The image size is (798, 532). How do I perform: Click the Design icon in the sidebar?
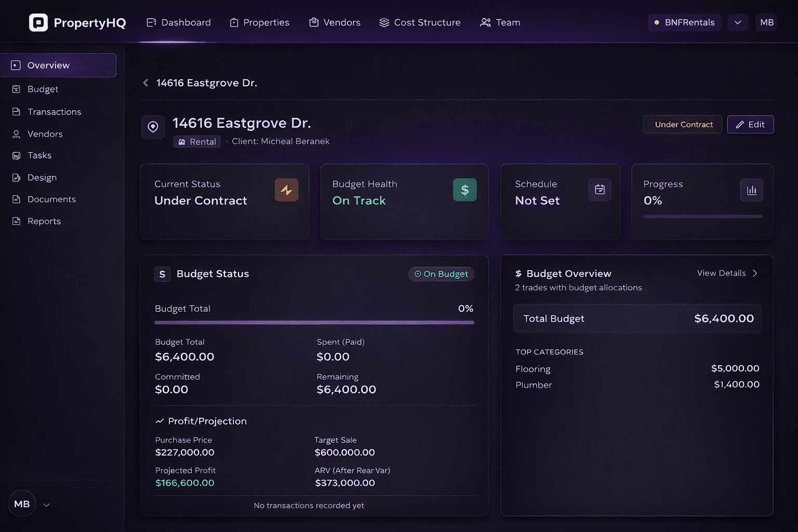coord(16,177)
